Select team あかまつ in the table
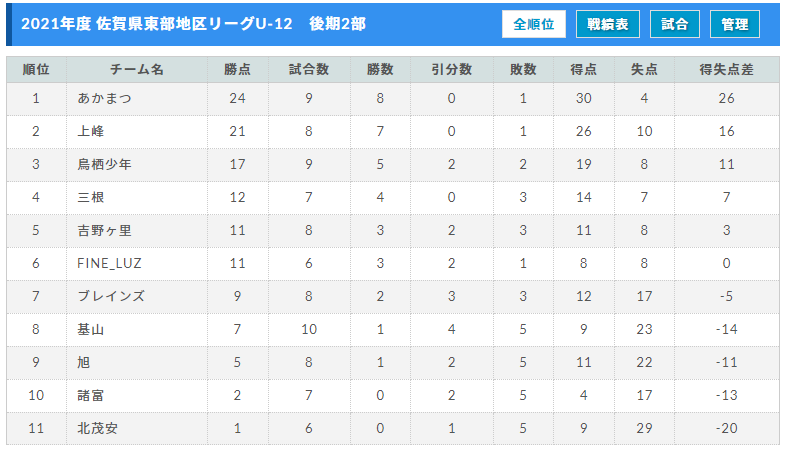Viewport: 789px width, 457px height. 104,99
